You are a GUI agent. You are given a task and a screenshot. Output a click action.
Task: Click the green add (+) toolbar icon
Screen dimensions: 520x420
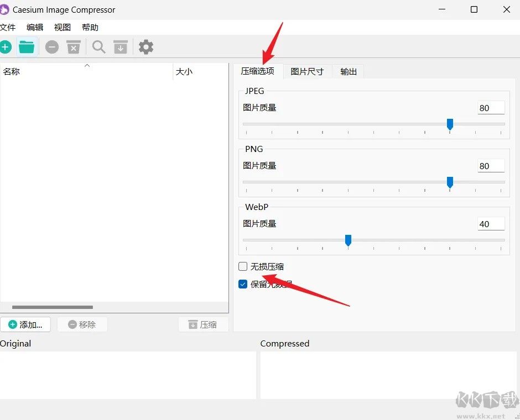[x=6, y=47]
